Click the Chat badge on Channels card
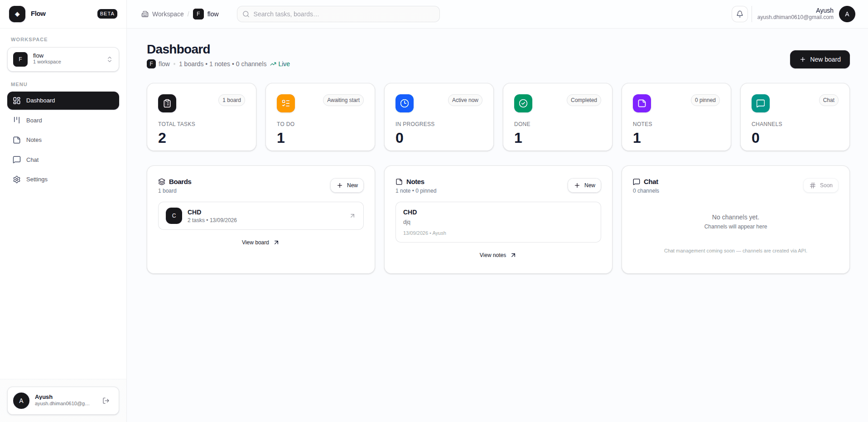 click(x=829, y=100)
